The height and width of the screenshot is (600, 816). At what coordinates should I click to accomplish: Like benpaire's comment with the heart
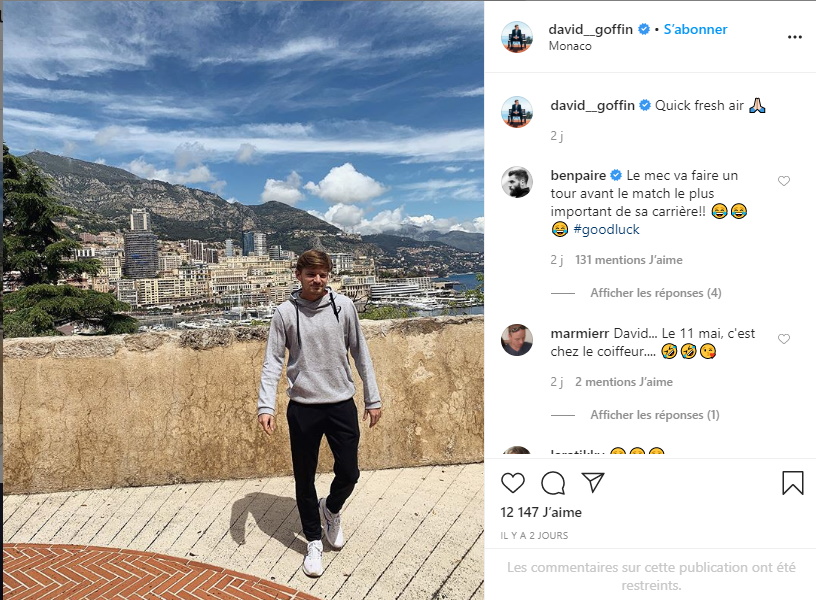tap(784, 181)
